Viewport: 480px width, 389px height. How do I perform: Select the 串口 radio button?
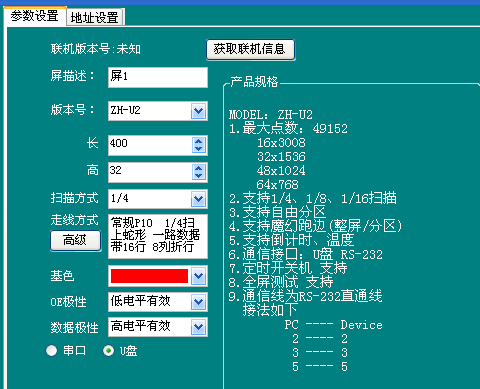tap(52, 351)
